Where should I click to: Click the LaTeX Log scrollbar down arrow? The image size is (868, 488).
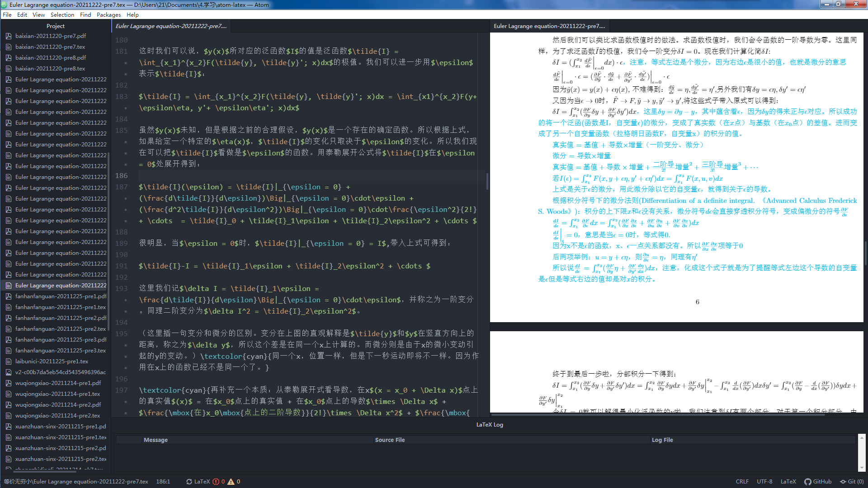pos(862,468)
